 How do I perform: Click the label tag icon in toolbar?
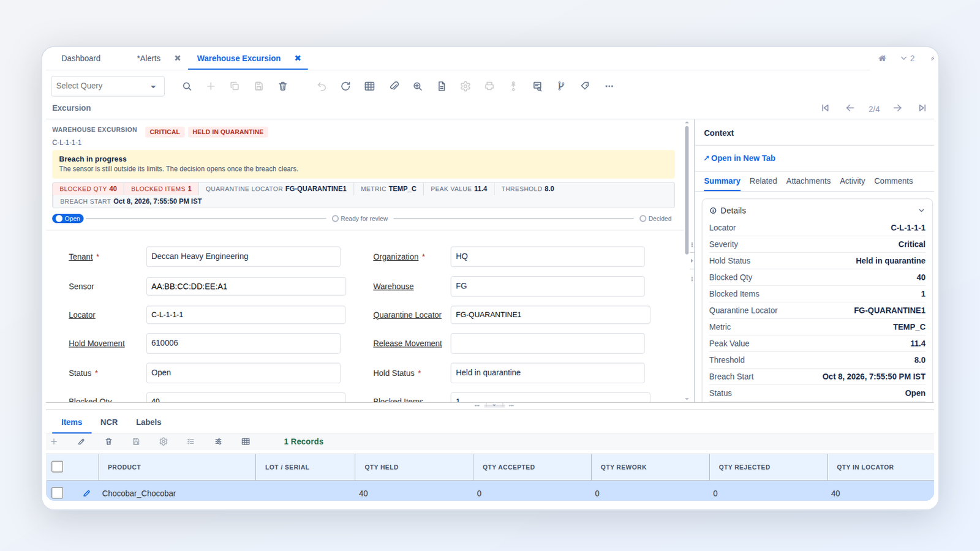click(585, 86)
